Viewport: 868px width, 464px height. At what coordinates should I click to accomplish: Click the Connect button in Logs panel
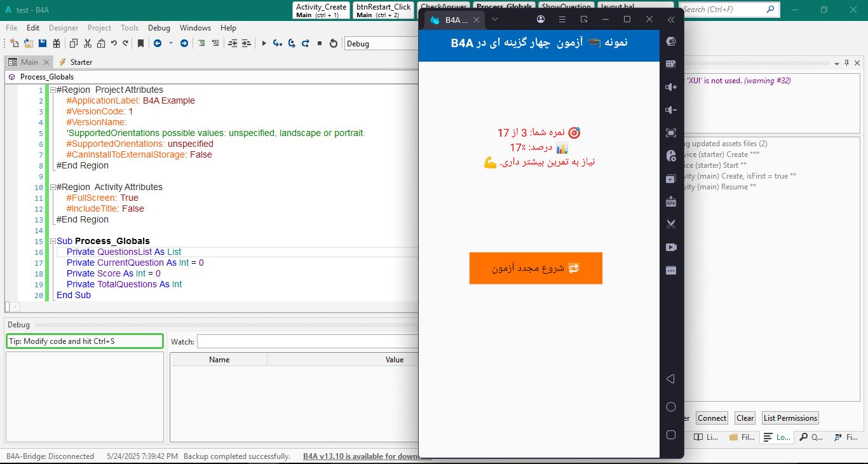coord(712,418)
